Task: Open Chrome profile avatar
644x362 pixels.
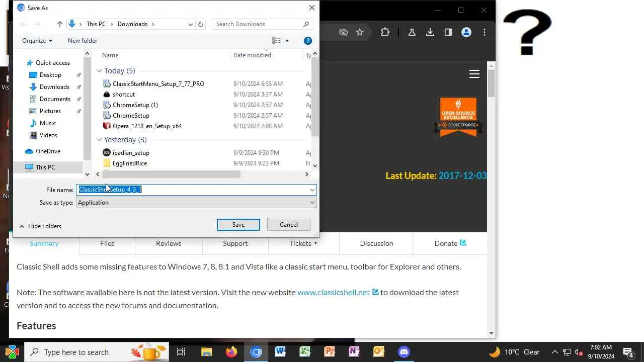Action: [x=466, y=32]
